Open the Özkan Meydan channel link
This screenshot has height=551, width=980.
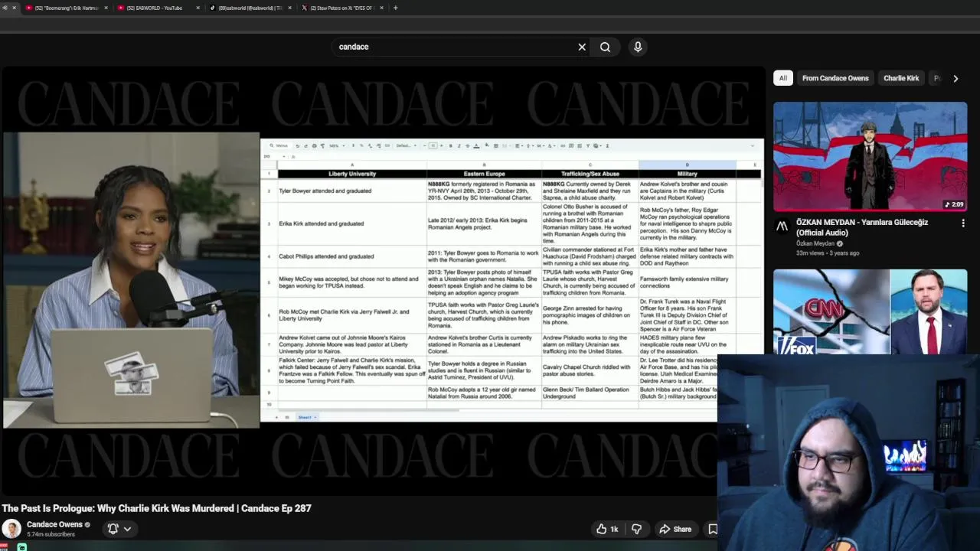(815, 243)
